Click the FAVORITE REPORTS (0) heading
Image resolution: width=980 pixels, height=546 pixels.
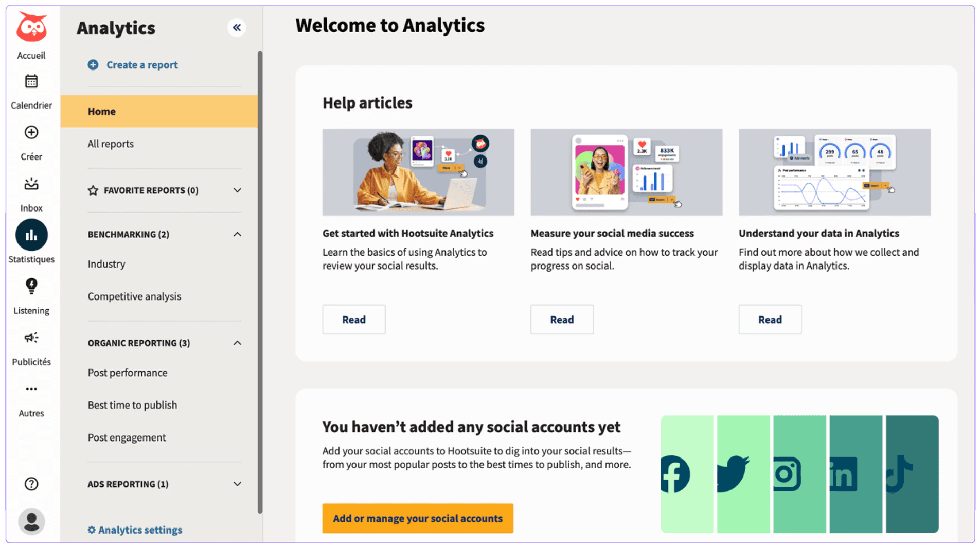(151, 190)
